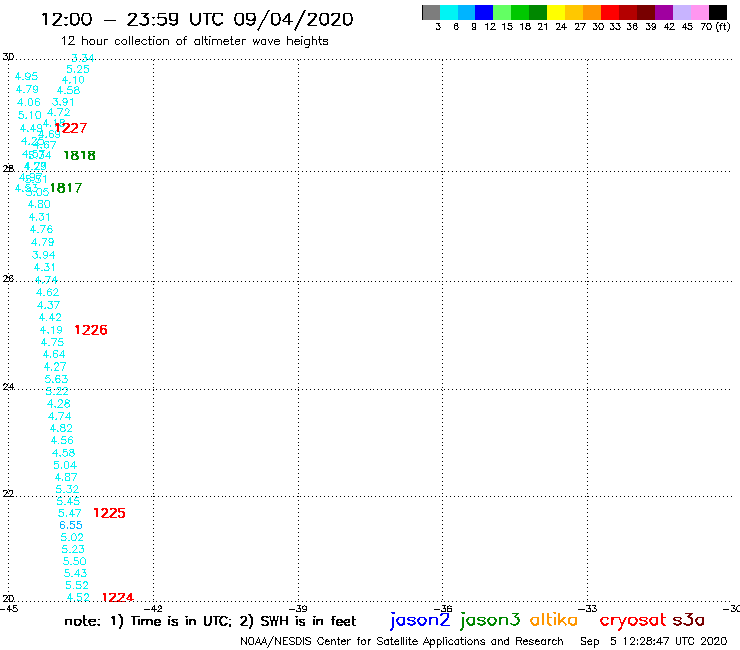
Task: Click the longitude axis label -39
Action: (x=298, y=609)
